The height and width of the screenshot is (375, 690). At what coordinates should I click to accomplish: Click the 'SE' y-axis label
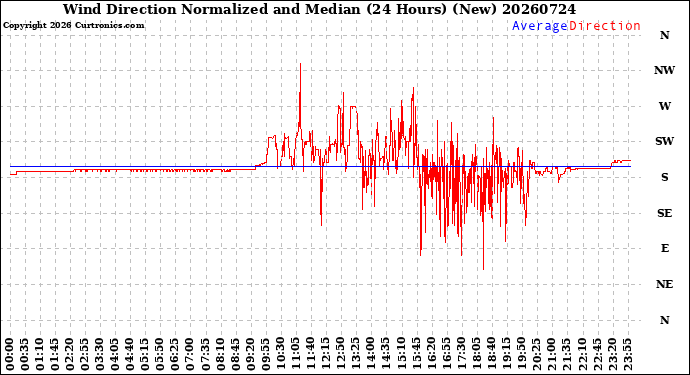[664, 213]
